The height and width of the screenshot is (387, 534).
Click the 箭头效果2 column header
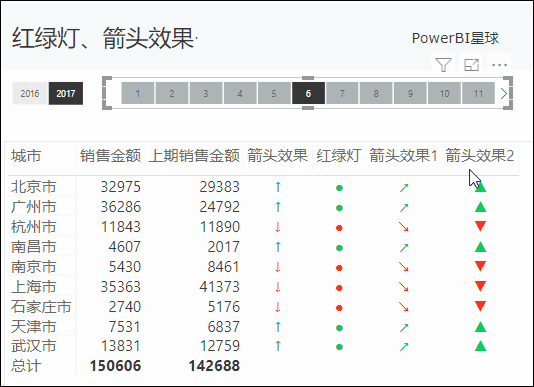click(x=480, y=156)
